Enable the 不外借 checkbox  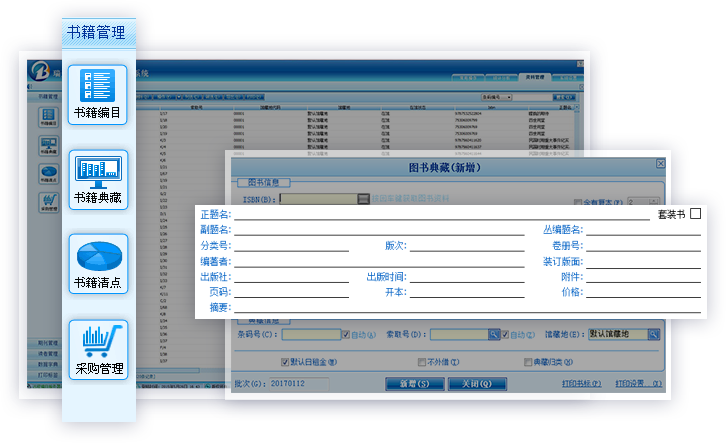pyautogui.click(x=422, y=360)
